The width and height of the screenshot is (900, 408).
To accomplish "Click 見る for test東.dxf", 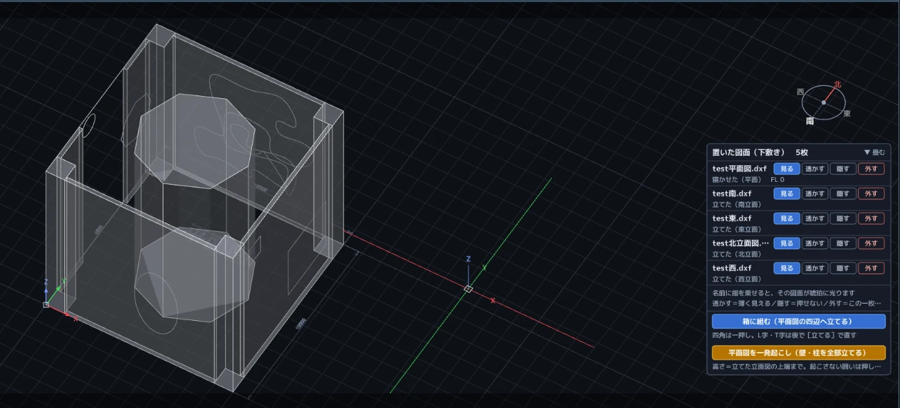I will [786, 219].
